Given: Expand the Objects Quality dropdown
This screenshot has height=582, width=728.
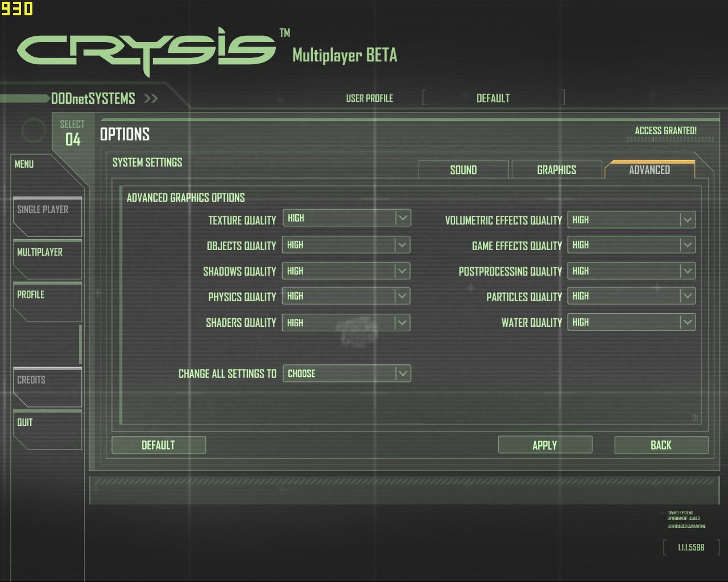Looking at the screenshot, I should coord(346,245).
